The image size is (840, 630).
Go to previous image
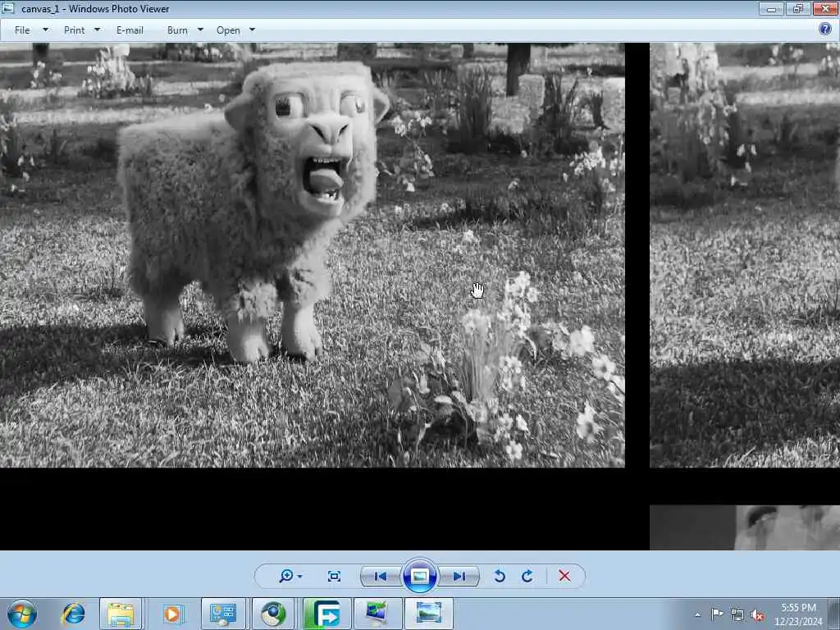(x=381, y=576)
